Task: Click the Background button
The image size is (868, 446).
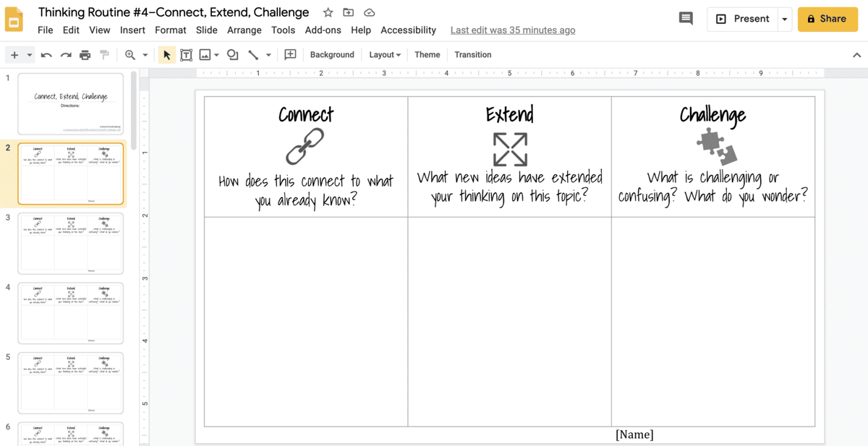Action: pos(332,55)
